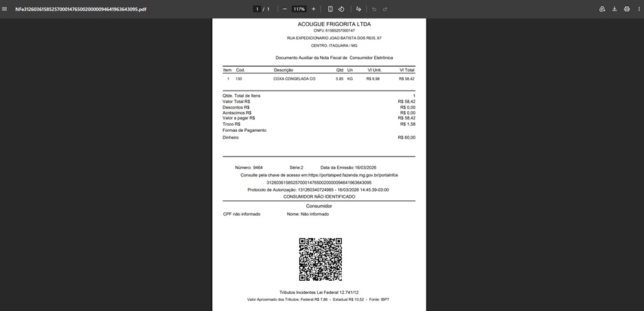Edit the 117% zoom level field
The width and height of the screenshot is (644, 311).
299,9
